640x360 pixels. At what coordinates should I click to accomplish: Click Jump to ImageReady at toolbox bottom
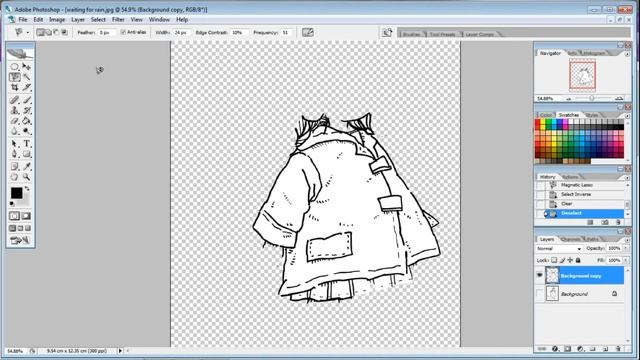click(x=20, y=240)
